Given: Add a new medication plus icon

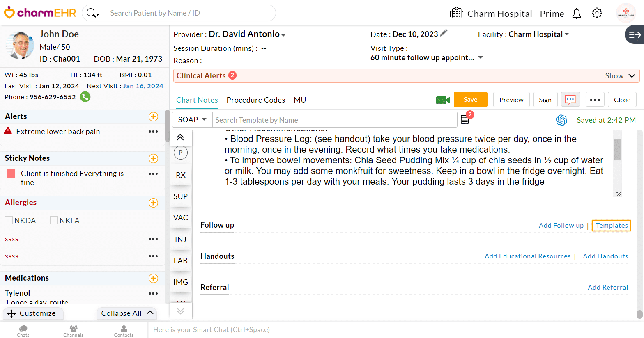Looking at the screenshot, I should [x=153, y=278].
